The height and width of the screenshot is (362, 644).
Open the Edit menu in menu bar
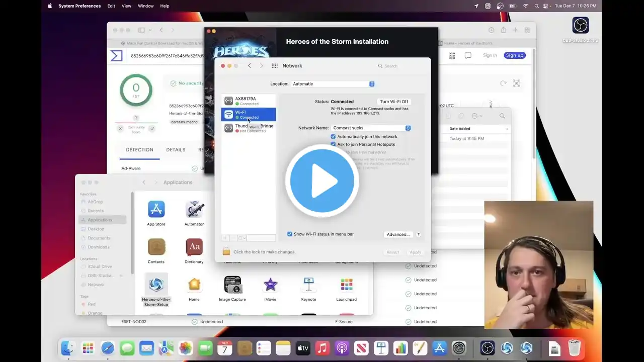click(111, 6)
